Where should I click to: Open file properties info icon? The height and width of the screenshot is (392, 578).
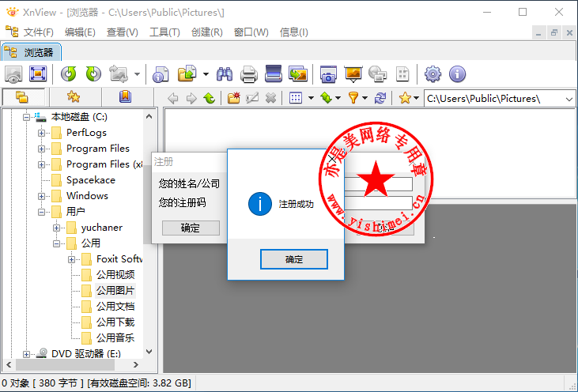[x=161, y=74]
